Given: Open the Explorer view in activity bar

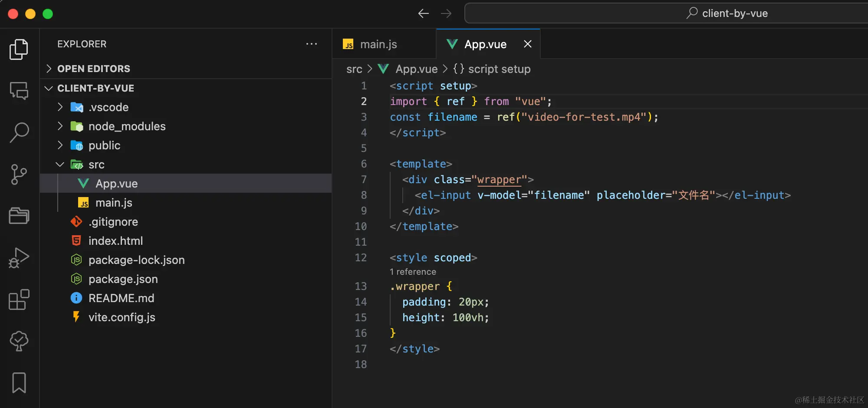Looking at the screenshot, I should 19,49.
